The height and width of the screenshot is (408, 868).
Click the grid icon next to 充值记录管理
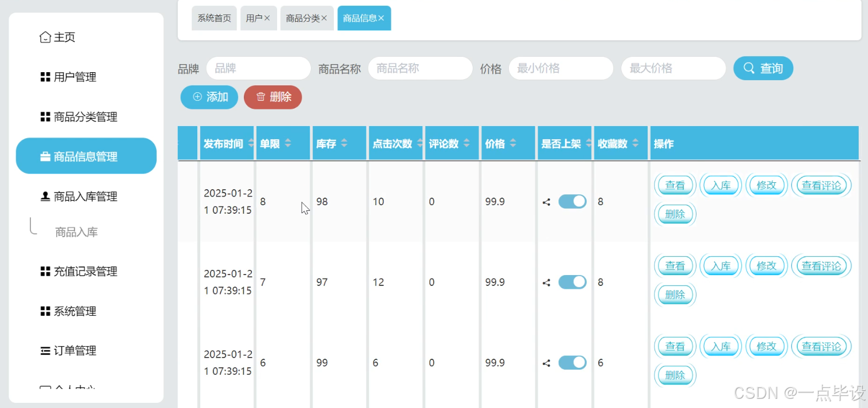(45, 271)
